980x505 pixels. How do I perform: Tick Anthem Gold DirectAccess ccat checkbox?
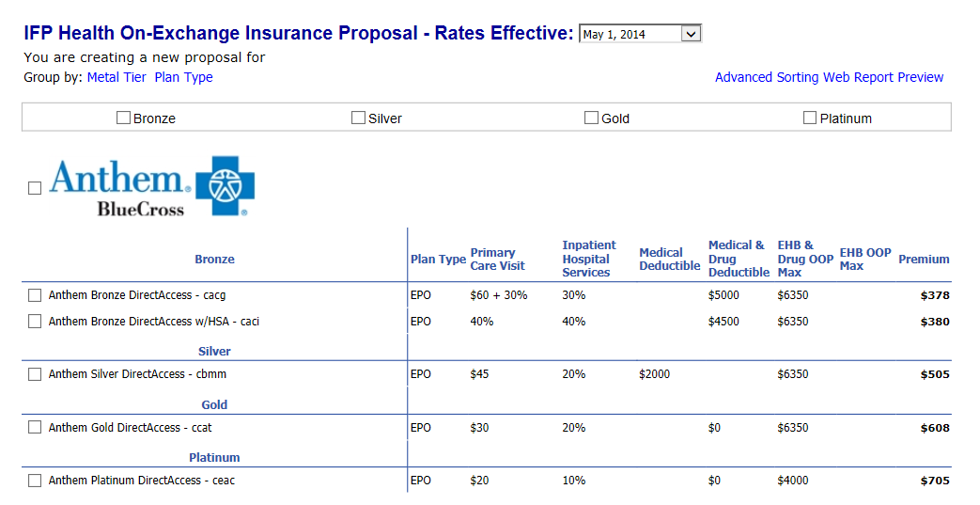click(35, 427)
